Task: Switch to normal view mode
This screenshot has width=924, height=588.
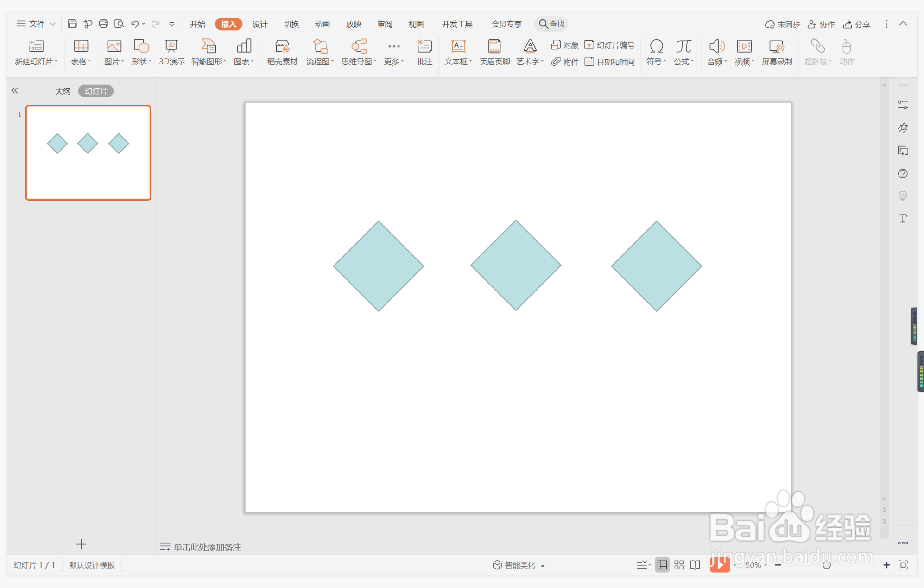Action: [x=662, y=565]
